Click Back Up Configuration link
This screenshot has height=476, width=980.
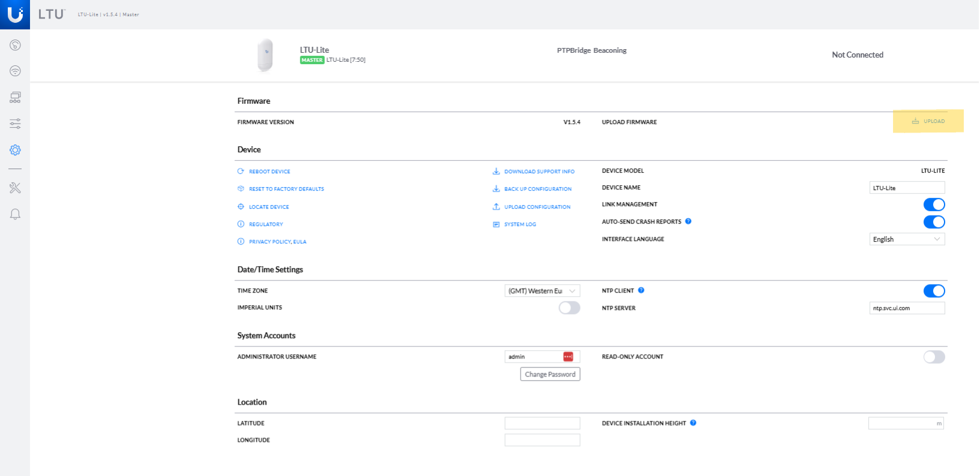click(538, 189)
